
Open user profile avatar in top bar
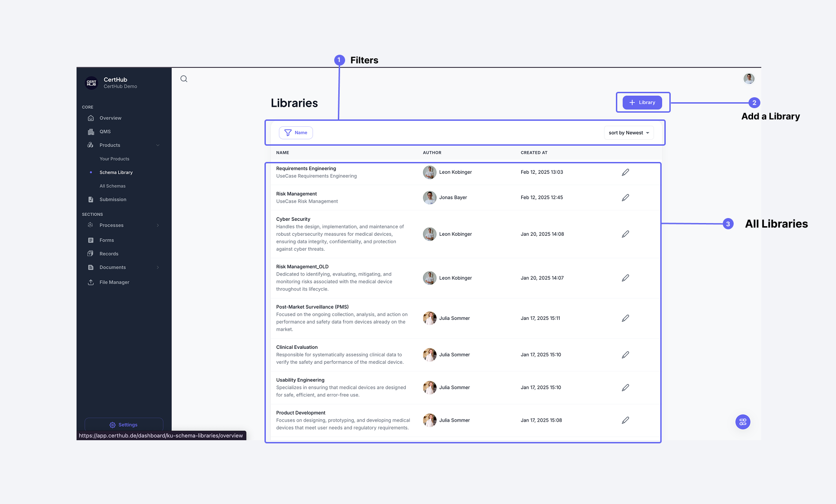(x=749, y=79)
